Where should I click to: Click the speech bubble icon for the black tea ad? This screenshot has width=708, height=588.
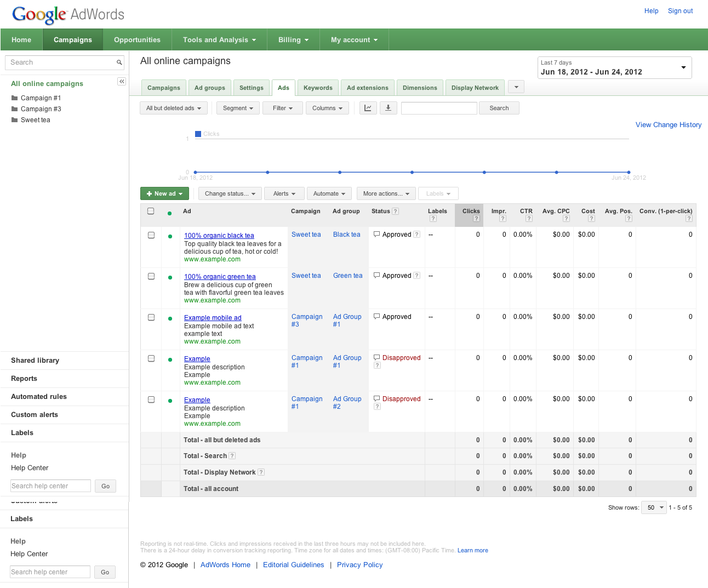coord(376,235)
